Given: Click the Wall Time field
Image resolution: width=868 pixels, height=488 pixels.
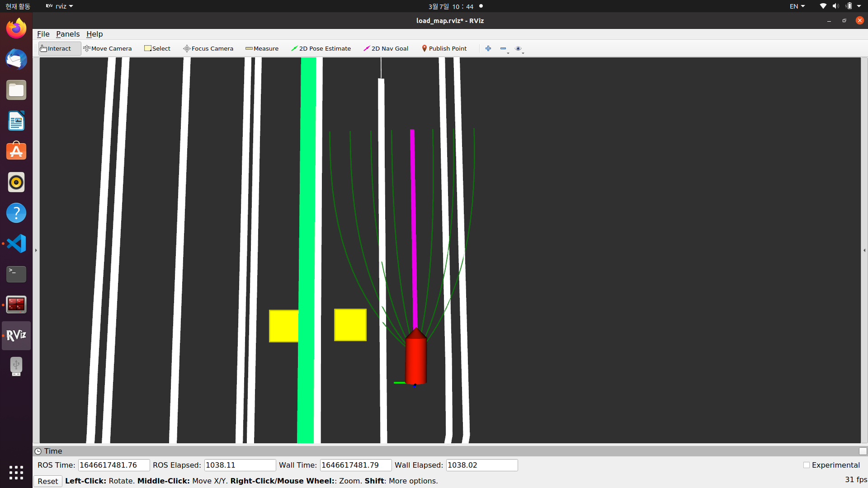Looking at the screenshot, I should 356,465.
